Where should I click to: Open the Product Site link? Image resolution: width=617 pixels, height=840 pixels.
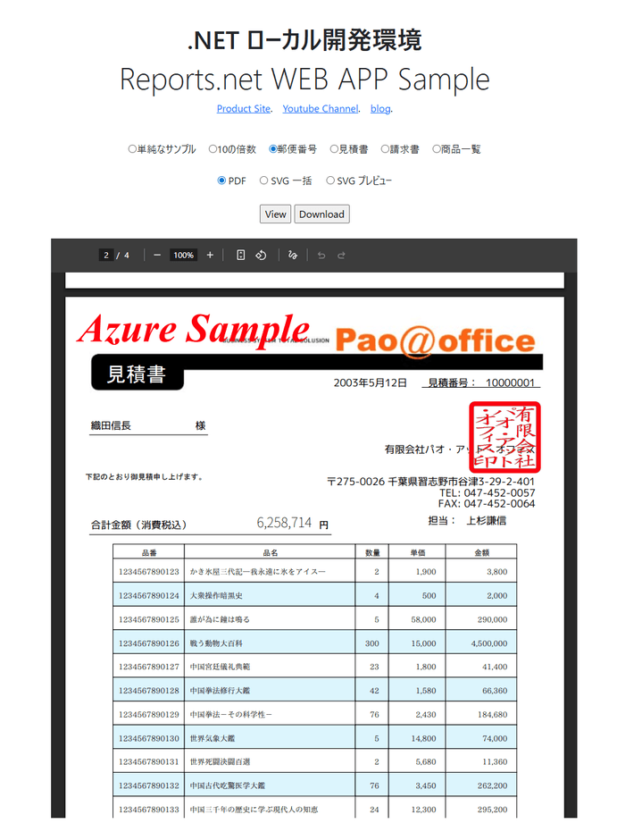coord(244,109)
